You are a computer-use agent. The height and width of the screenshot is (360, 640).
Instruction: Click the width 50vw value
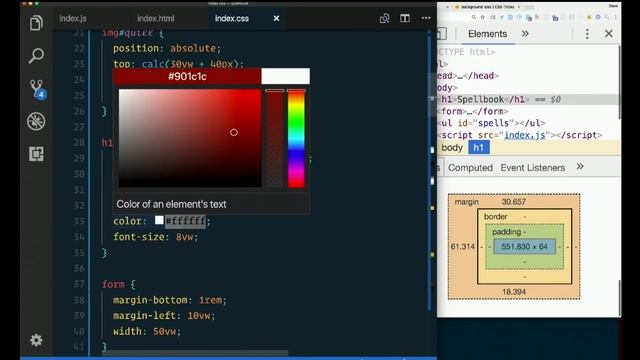tap(164, 331)
